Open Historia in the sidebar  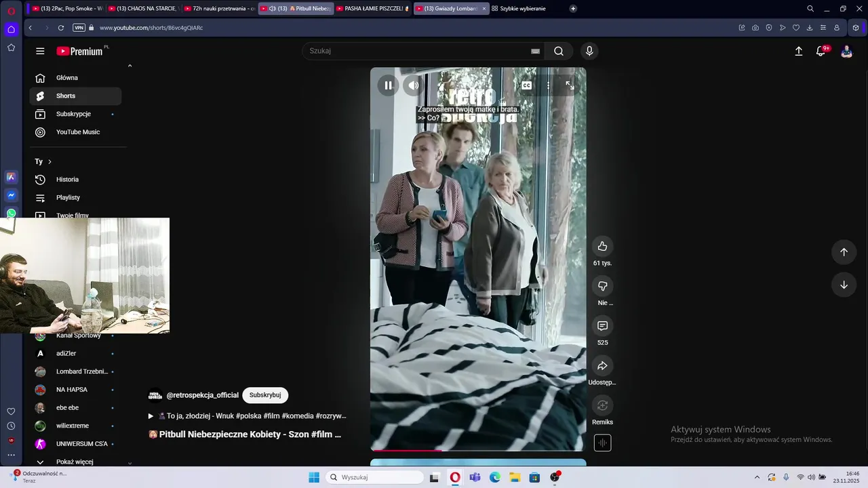point(75,180)
